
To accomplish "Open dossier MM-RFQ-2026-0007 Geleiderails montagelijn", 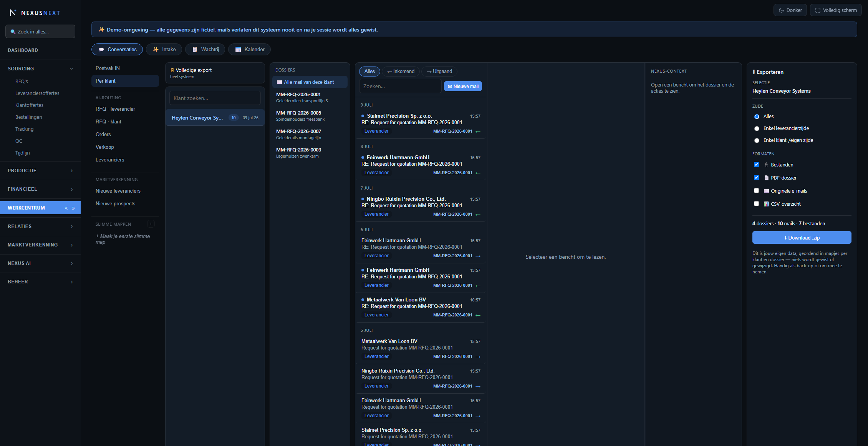I will (310, 135).
